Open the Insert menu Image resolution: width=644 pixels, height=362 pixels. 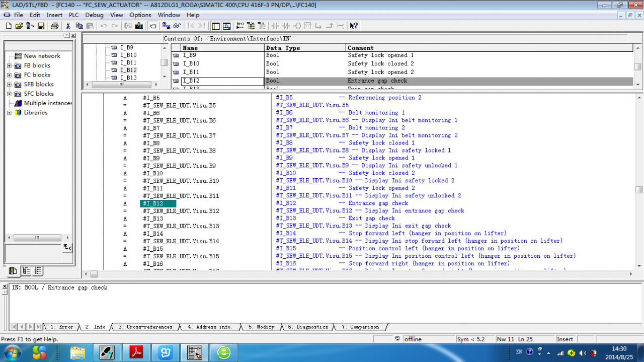pos(54,15)
